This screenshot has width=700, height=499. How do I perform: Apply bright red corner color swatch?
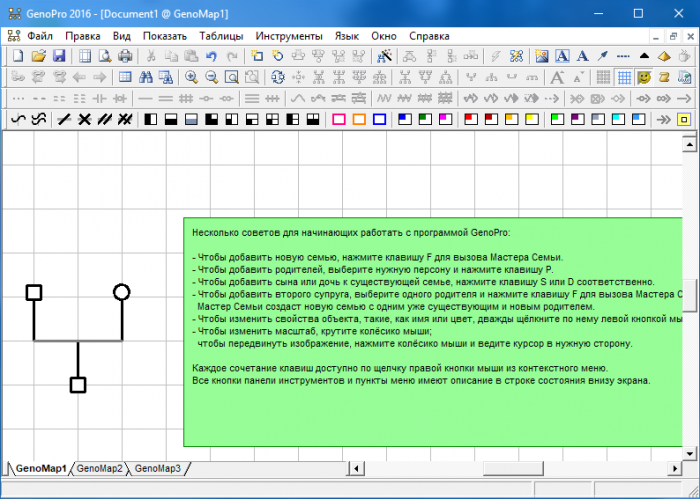coord(471,119)
